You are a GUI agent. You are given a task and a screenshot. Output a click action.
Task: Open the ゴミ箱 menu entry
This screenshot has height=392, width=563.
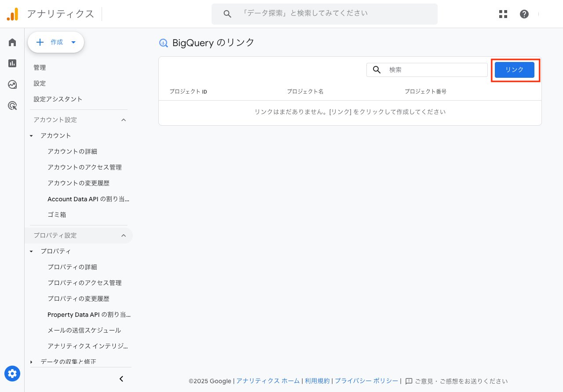click(57, 214)
